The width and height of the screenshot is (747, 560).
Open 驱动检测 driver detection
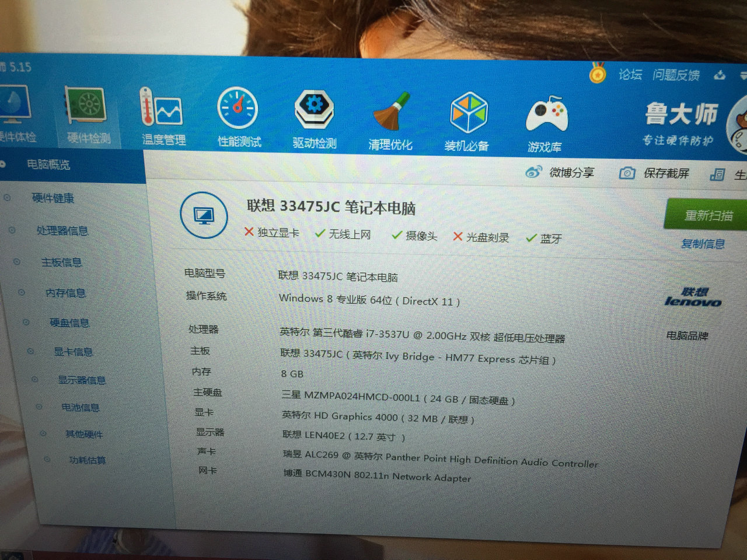(x=315, y=120)
